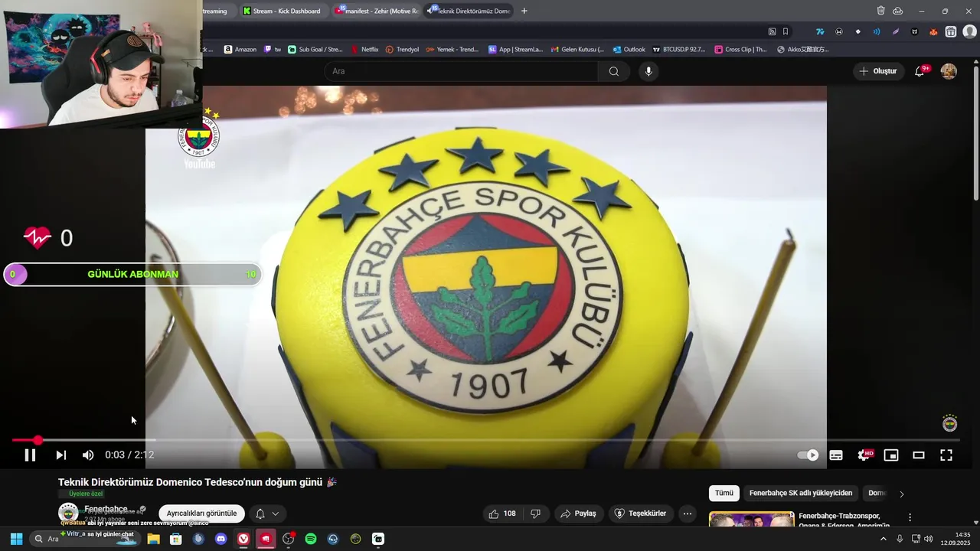980x551 pixels.
Task: Click the browser profile avatar
Action: 969,31
